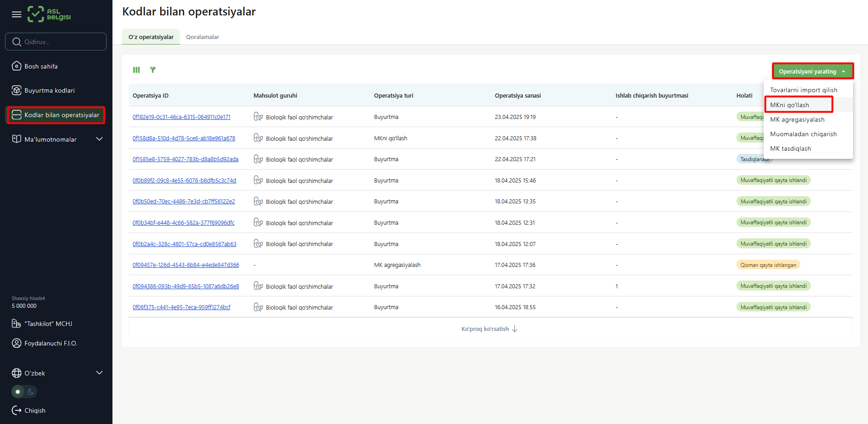Click the product group icon in row 0f094386
Image resolution: width=868 pixels, height=424 pixels.
click(258, 286)
